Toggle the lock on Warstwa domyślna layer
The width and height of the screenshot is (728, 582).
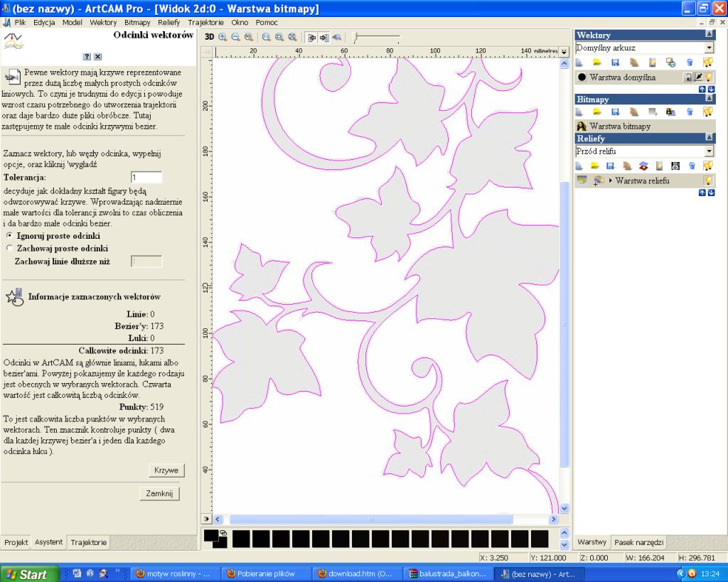tap(688, 77)
